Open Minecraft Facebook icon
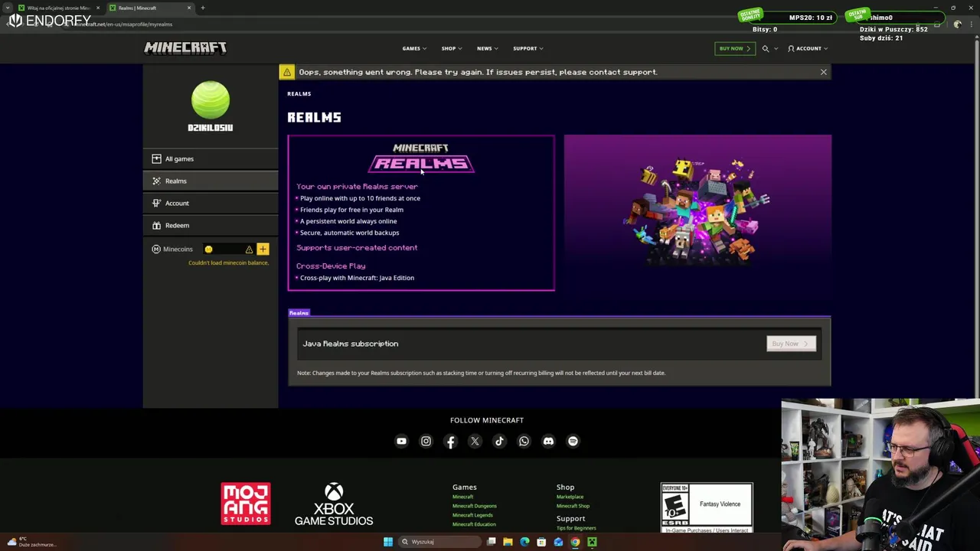Viewport: 980px width, 551px height. (x=450, y=441)
